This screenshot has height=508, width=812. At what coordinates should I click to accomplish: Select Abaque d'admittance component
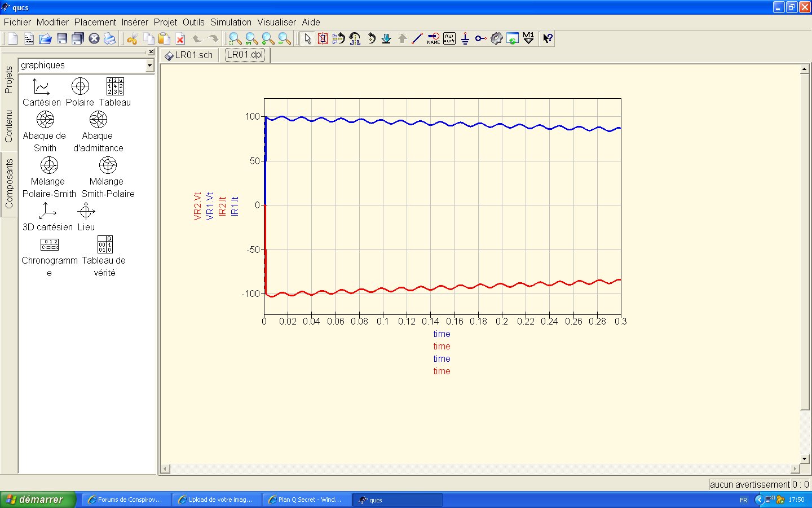(x=98, y=132)
